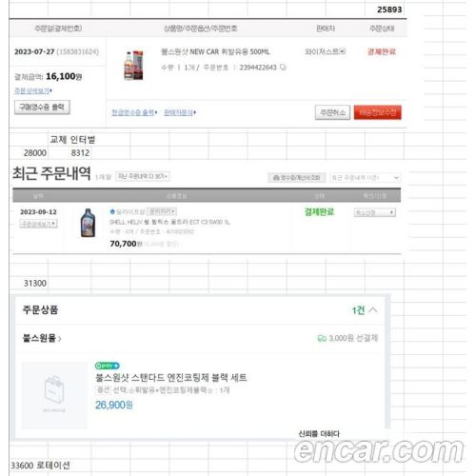Click the 현금영수증 출력 link
The width and height of the screenshot is (476, 476).
134,112
